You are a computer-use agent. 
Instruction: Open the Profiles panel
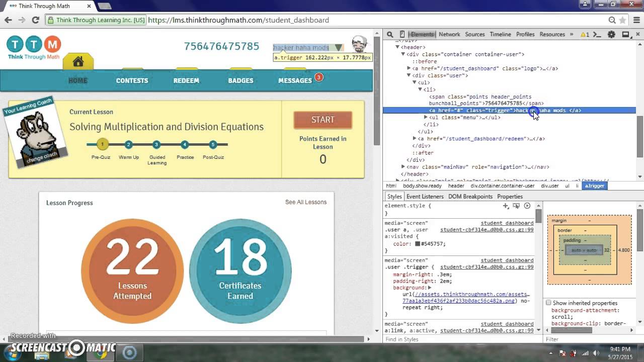point(525,34)
